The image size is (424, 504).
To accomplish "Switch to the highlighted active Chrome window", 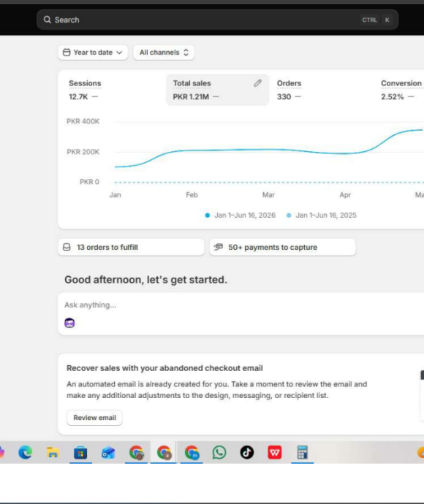I will coord(164,453).
